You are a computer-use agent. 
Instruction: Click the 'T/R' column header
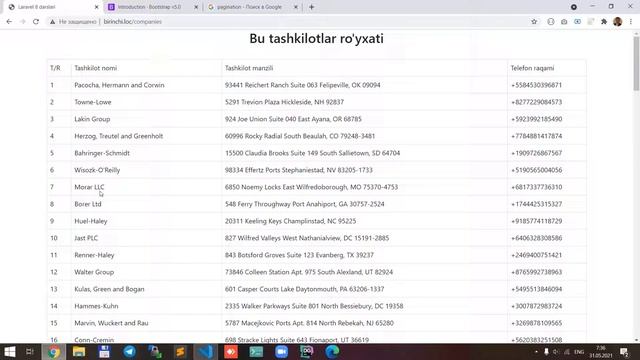click(x=55, y=68)
